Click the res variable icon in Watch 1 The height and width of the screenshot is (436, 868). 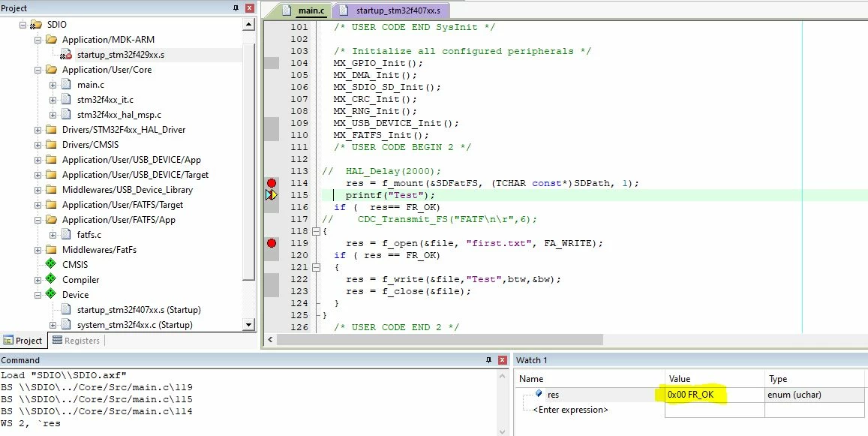click(539, 394)
